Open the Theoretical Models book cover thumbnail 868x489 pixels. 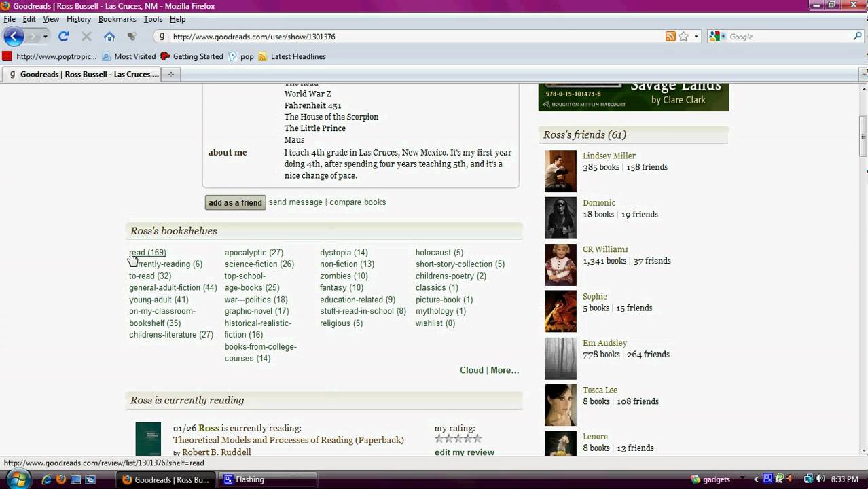(148, 439)
